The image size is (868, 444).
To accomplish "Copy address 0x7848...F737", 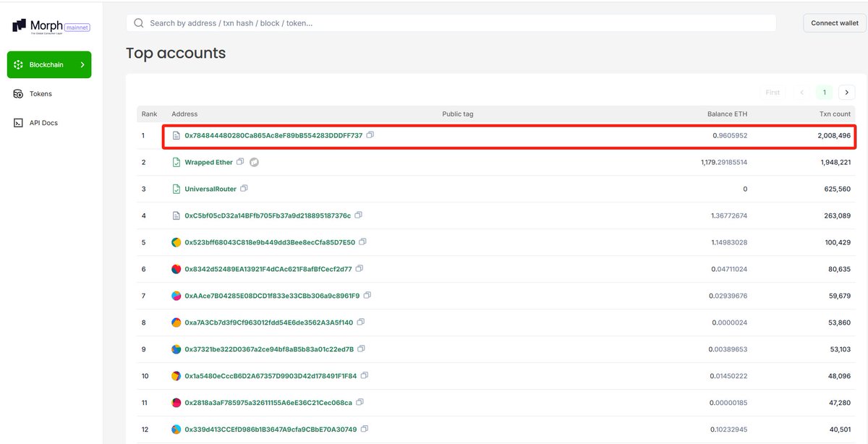I will pyautogui.click(x=370, y=135).
